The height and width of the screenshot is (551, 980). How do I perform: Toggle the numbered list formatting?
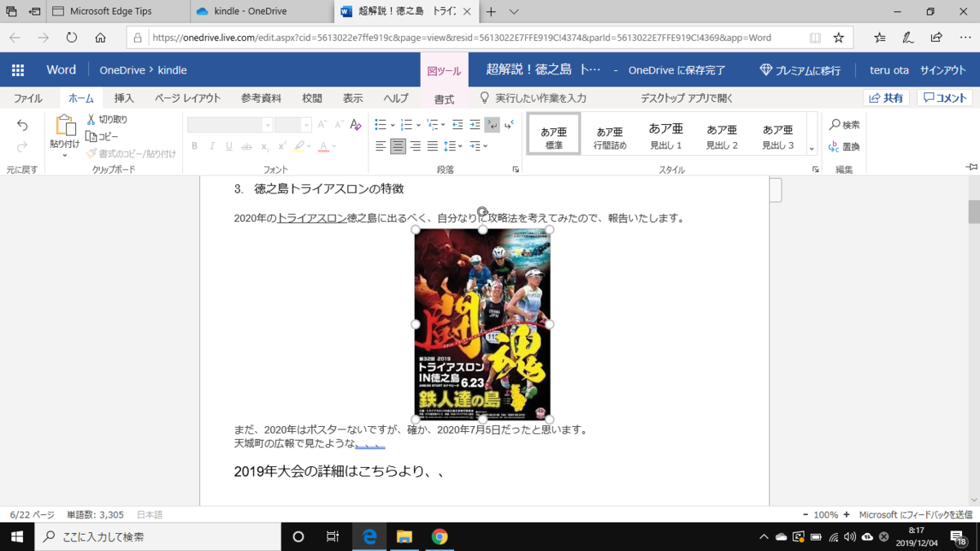pos(406,125)
